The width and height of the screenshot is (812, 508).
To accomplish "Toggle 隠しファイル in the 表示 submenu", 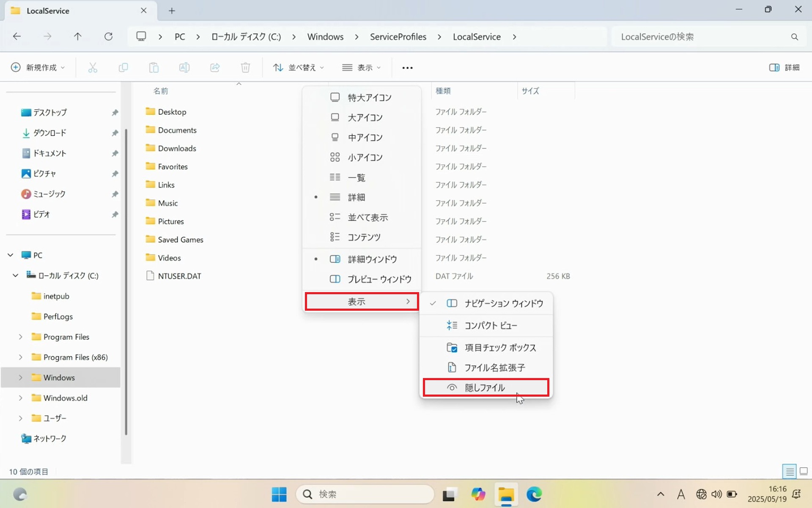I will (486, 387).
